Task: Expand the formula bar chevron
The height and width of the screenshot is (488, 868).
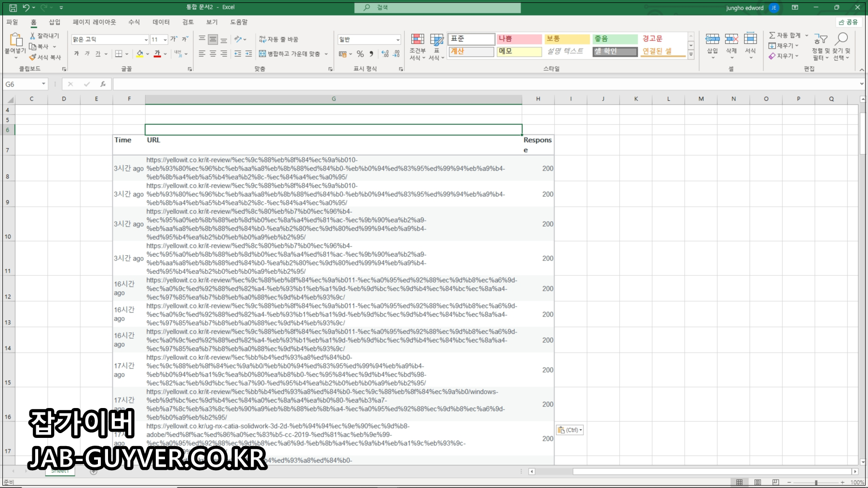Action: pos(862,84)
